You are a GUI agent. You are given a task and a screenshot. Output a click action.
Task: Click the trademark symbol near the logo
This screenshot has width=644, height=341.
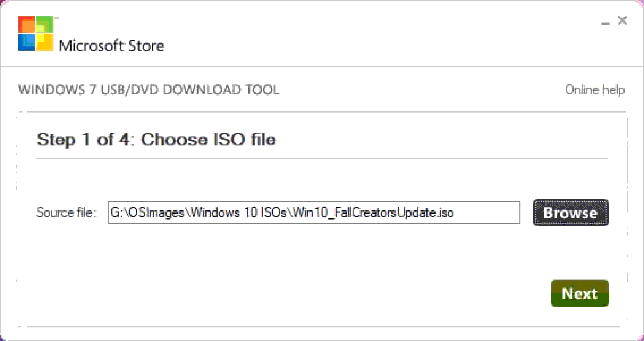56,18
